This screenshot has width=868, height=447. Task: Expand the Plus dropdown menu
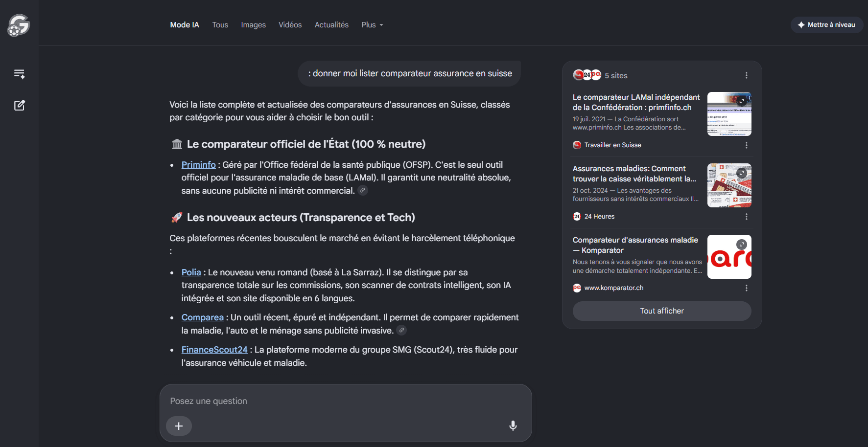tap(372, 25)
